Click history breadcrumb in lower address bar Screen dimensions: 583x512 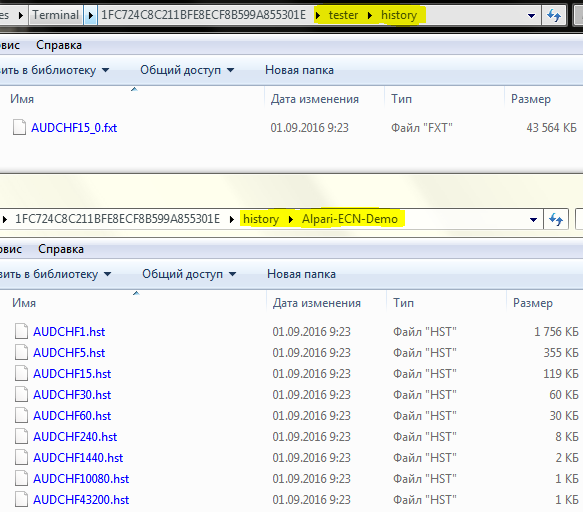point(261,219)
